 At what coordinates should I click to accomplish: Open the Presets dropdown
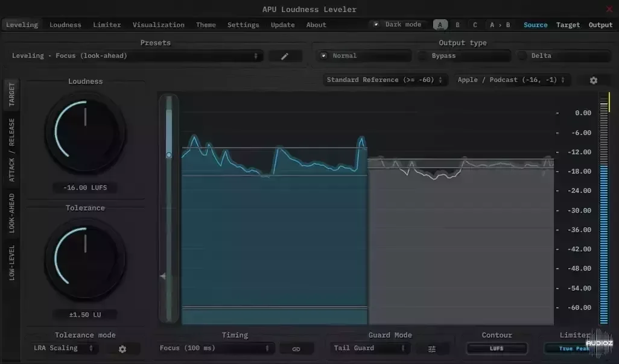(x=135, y=55)
